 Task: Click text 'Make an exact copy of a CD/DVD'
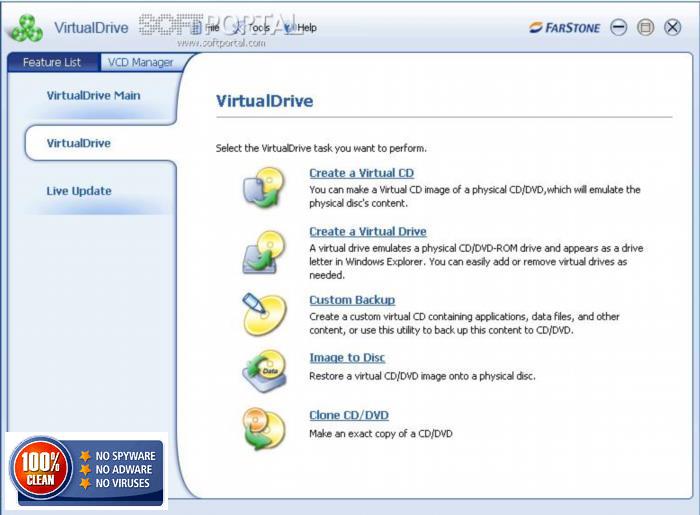pyautogui.click(x=381, y=434)
